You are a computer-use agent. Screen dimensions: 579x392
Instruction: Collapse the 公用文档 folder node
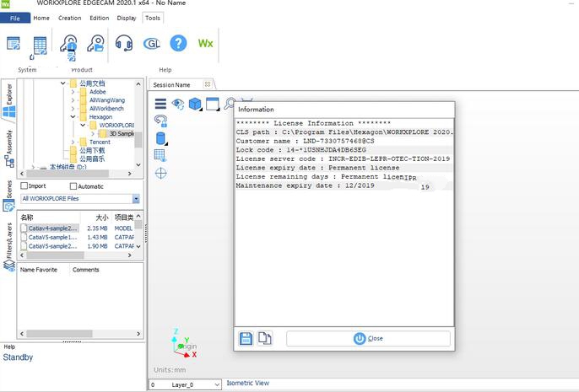click(63, 83)
